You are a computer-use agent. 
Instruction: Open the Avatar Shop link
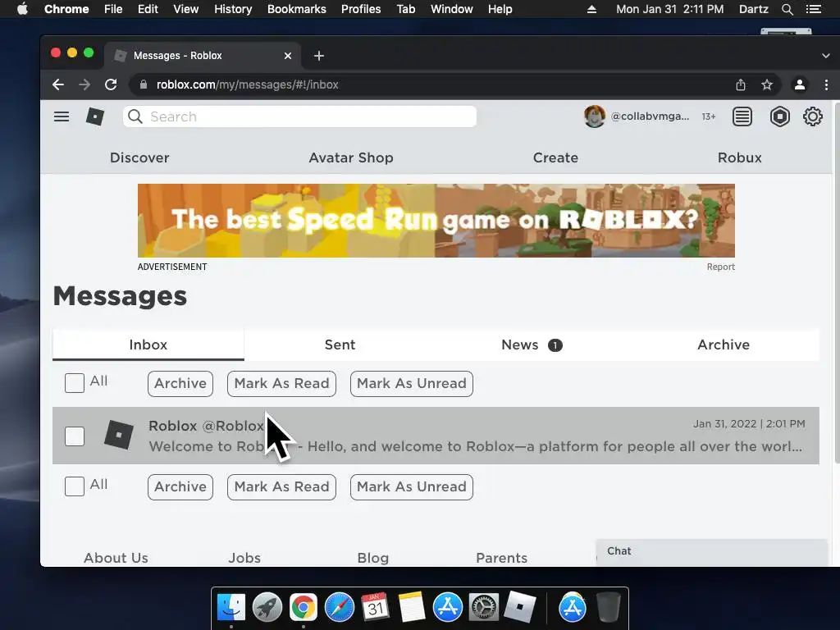tap(351, 157)
